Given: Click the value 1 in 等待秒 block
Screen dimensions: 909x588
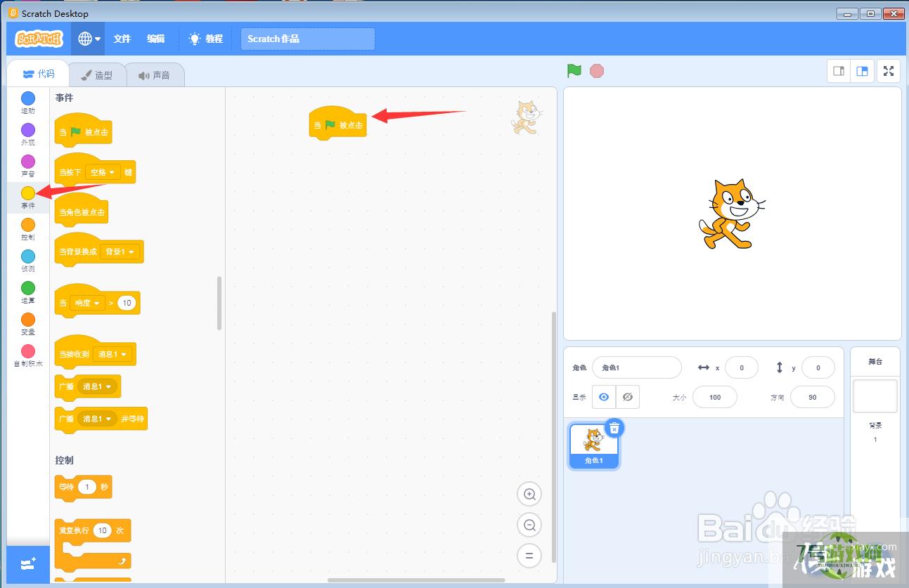Looking at the screenshot, I should tap(87, 487).
